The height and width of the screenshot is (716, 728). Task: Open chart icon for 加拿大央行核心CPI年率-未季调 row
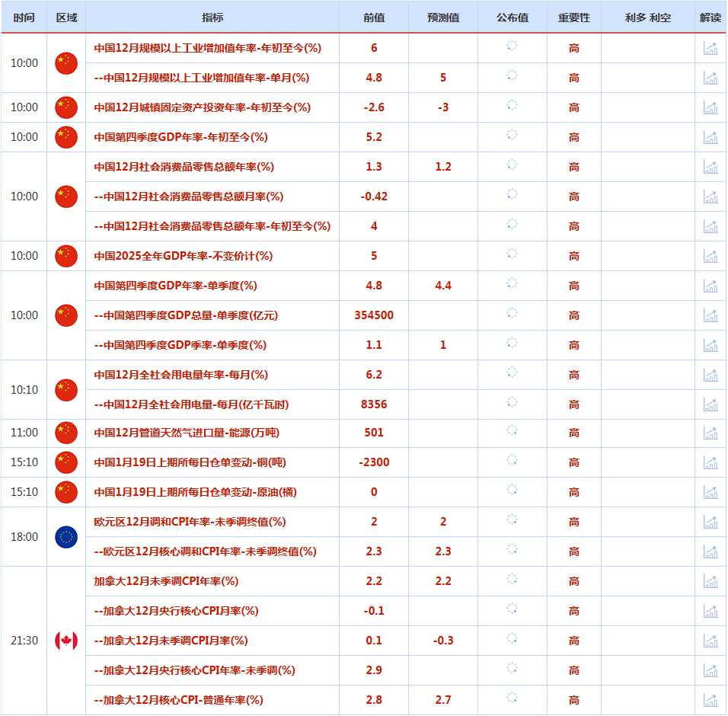710,671
